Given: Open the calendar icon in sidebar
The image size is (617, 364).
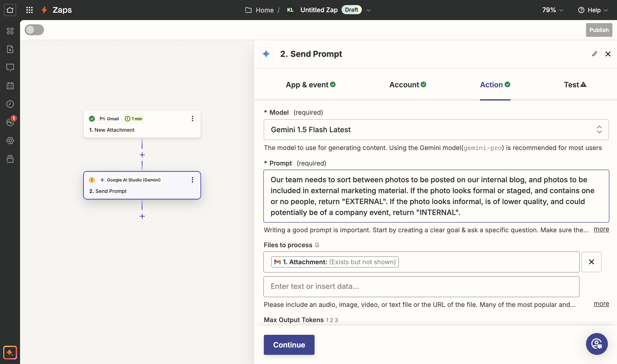Looking at the screenshot, I should click(10, 86).
